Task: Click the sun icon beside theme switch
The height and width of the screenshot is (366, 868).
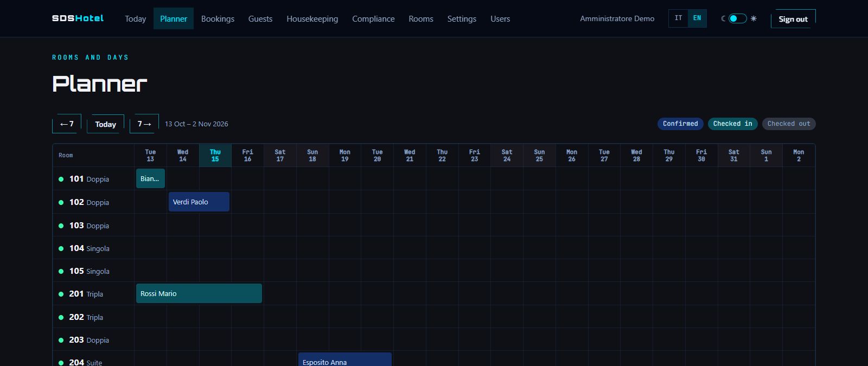Action: click(754, 18)
